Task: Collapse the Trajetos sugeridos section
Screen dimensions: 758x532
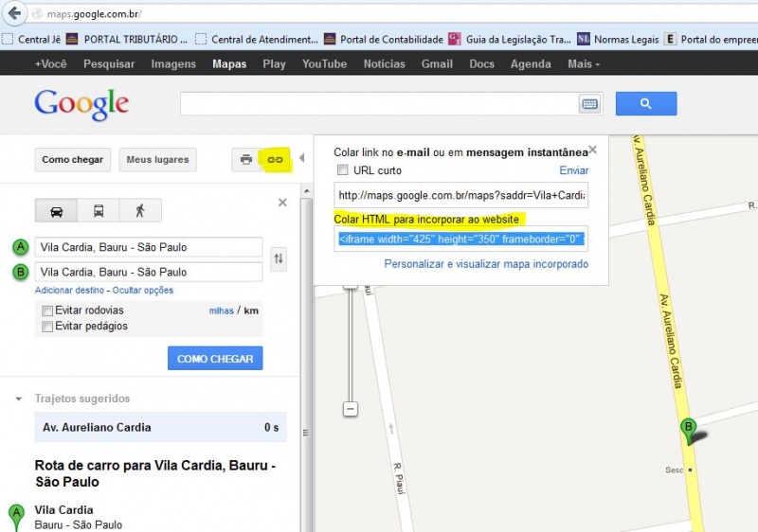Action: click(18, 399)
